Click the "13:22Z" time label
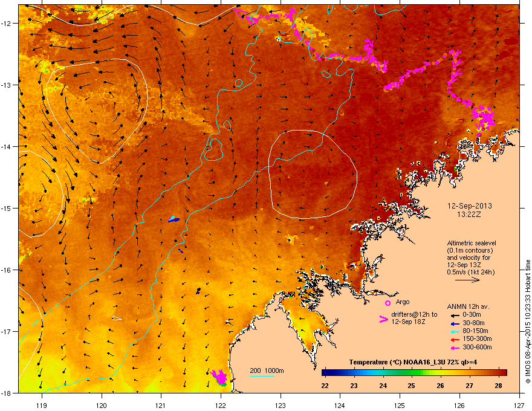Screen dimensions: 532x411 click(469, 215)
